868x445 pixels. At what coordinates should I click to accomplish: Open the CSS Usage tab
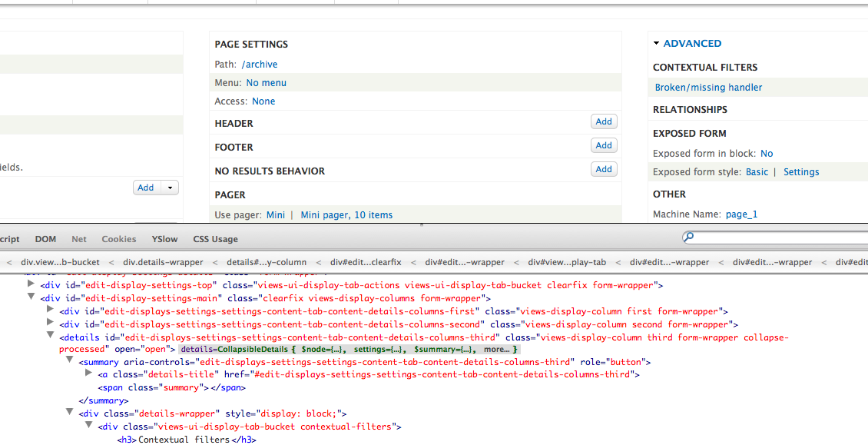coord(215,239)
